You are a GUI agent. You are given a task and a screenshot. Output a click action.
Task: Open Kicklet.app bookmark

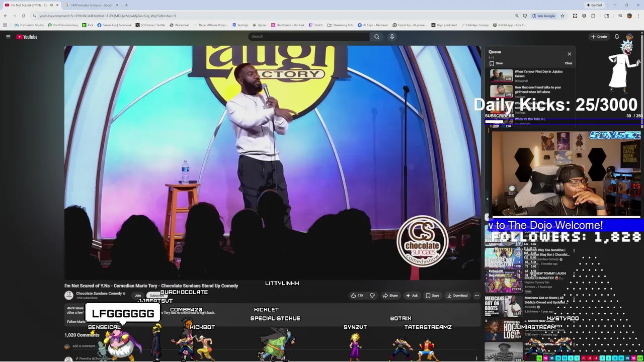(x=510, y=25)
